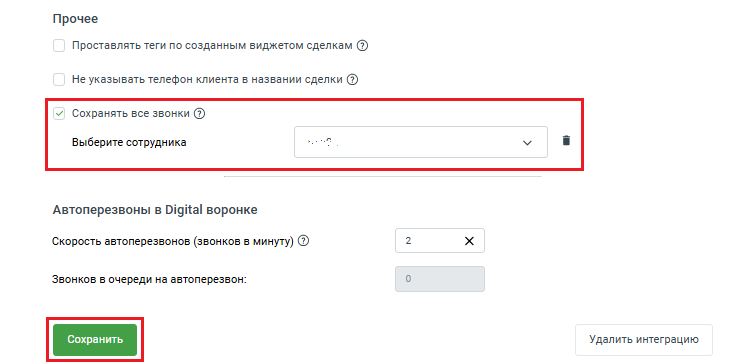Expand employee list via chevron arrow

tap(527, 143)
